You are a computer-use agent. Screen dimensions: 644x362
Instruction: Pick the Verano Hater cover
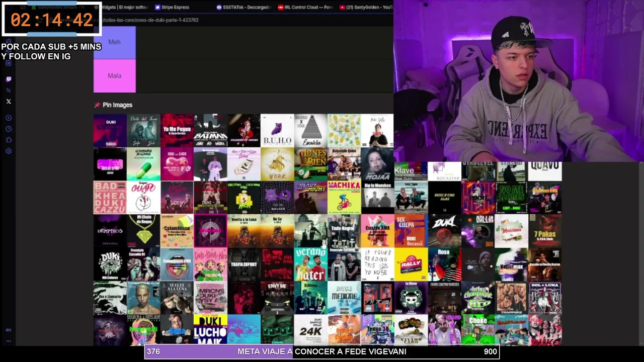pos(310,264)
